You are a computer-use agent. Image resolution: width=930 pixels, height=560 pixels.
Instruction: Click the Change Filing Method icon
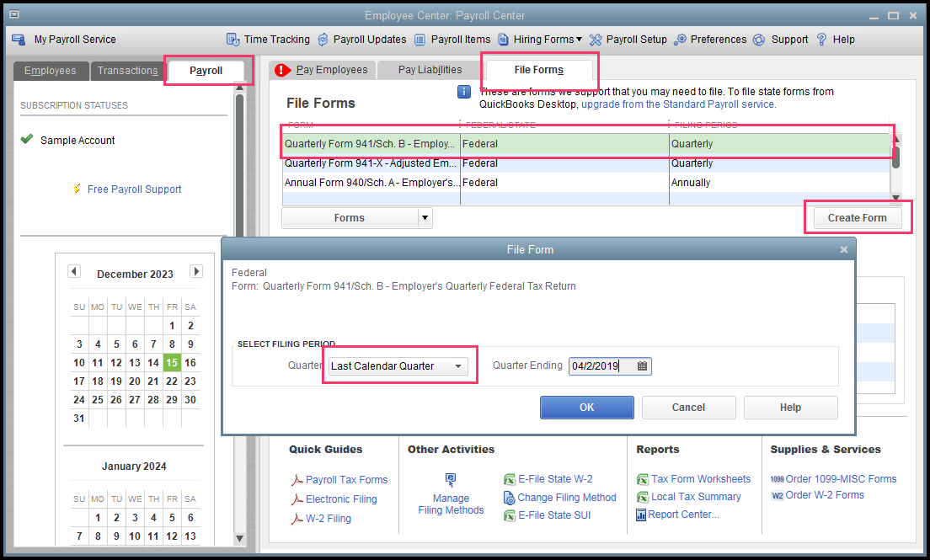click(509, 498)
